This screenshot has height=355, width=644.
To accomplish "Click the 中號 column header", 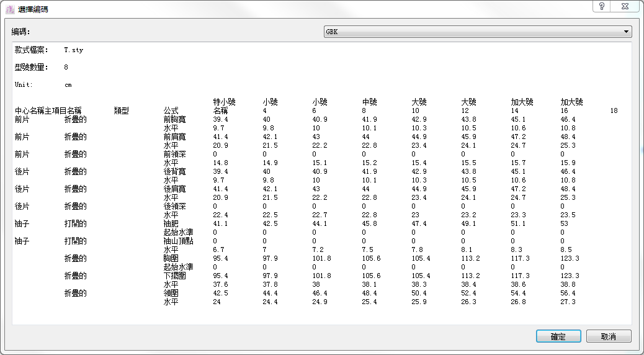I will (369, 102).
